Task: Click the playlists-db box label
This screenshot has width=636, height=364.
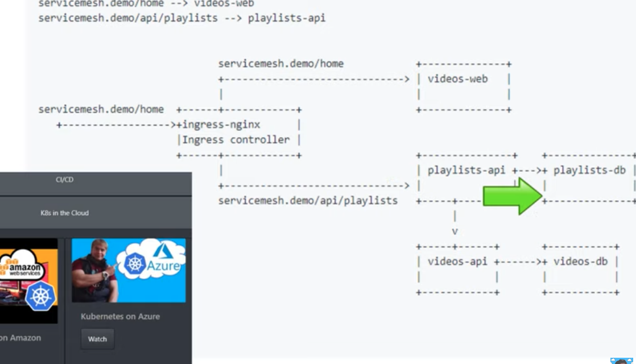Action: click(589, 170)
